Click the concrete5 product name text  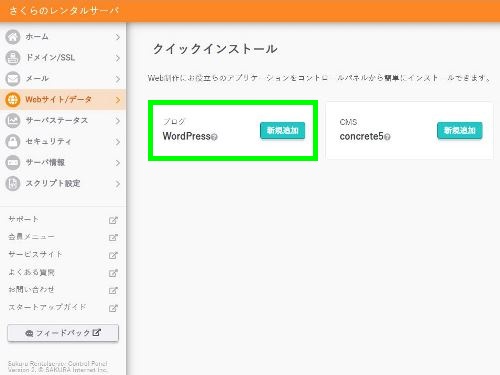[362, 136]
